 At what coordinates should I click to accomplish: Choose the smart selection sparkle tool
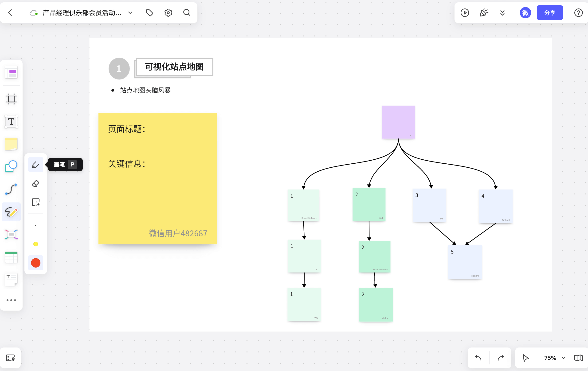(36, 202)
